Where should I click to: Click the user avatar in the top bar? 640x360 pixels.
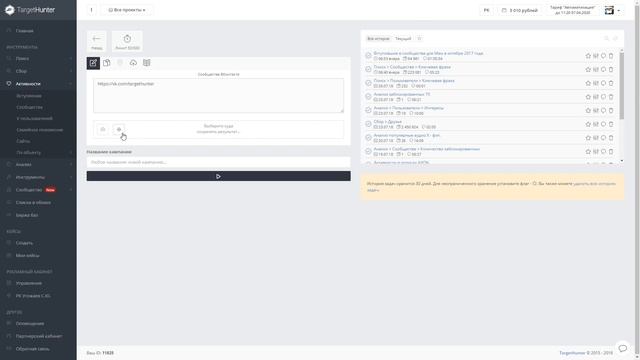pos(609,10)
